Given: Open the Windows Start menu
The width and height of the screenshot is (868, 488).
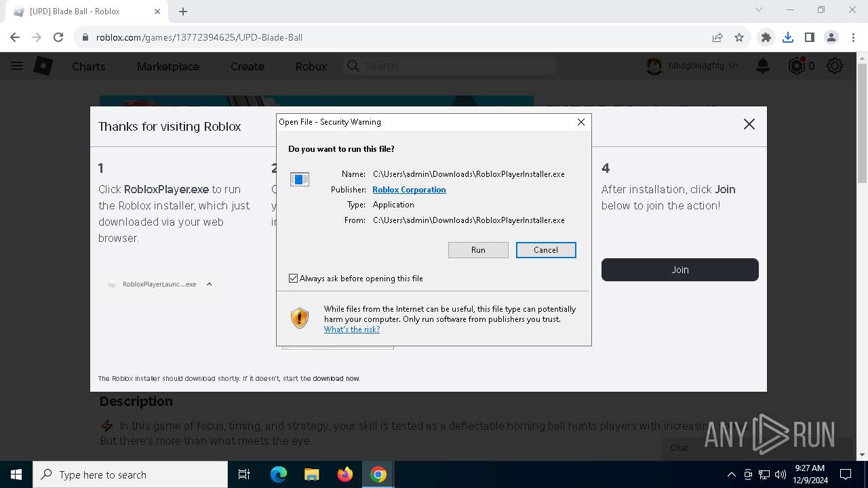Looking at the screenshot, I should tap(16, 474).
